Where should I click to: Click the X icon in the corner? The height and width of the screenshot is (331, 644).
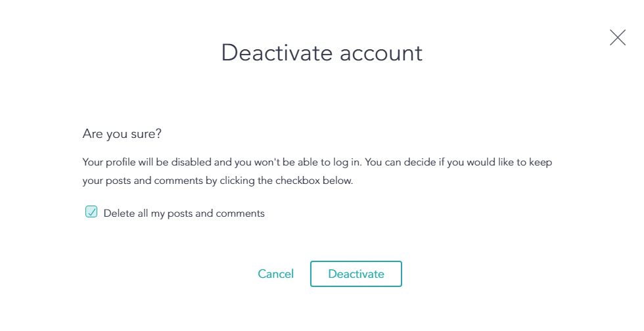pos(617,37)
